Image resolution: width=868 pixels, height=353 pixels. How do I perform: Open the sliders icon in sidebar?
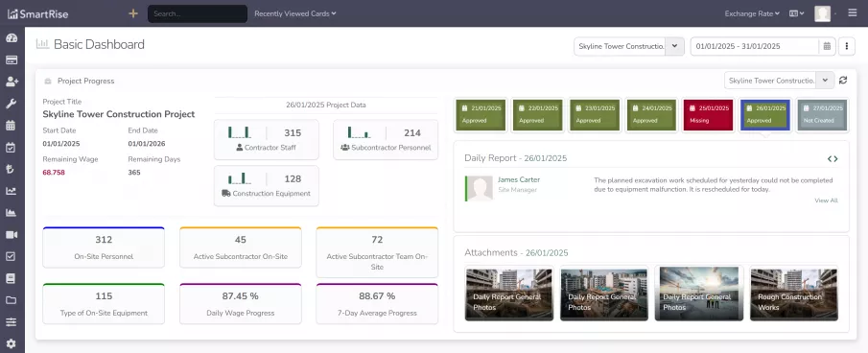click(x=12, y=322)
